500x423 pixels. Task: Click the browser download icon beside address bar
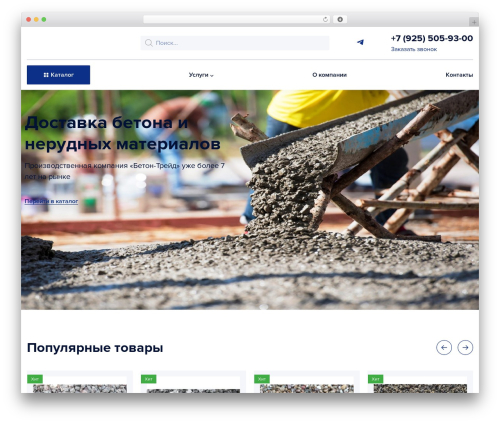[x=340, y=19]
